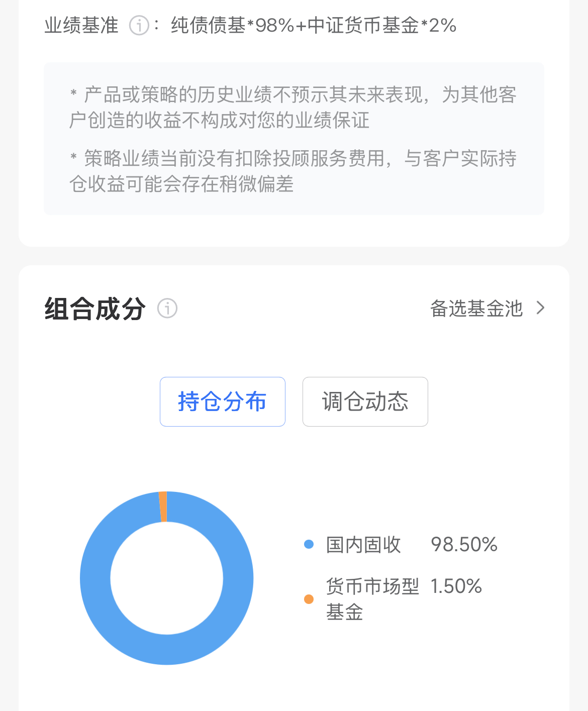Select the thin orange slice of the donut chart
This screenshot has height=711, width=588.
point(163,506)
